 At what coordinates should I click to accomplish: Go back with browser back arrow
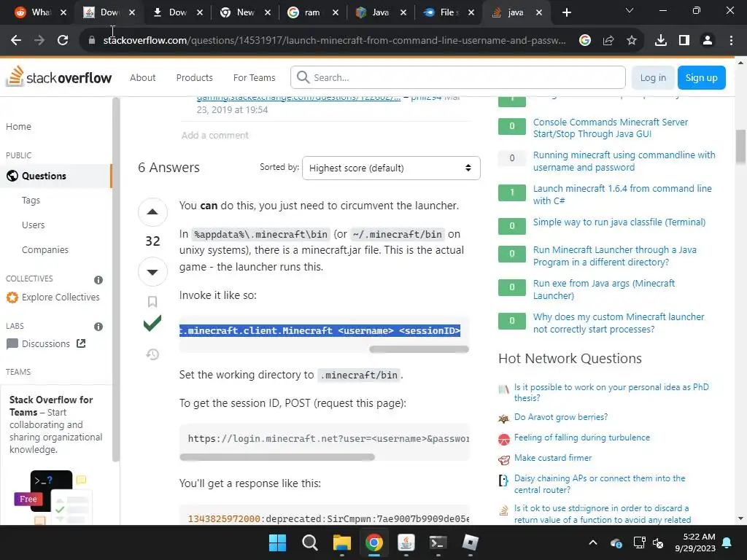click(16, 41)
